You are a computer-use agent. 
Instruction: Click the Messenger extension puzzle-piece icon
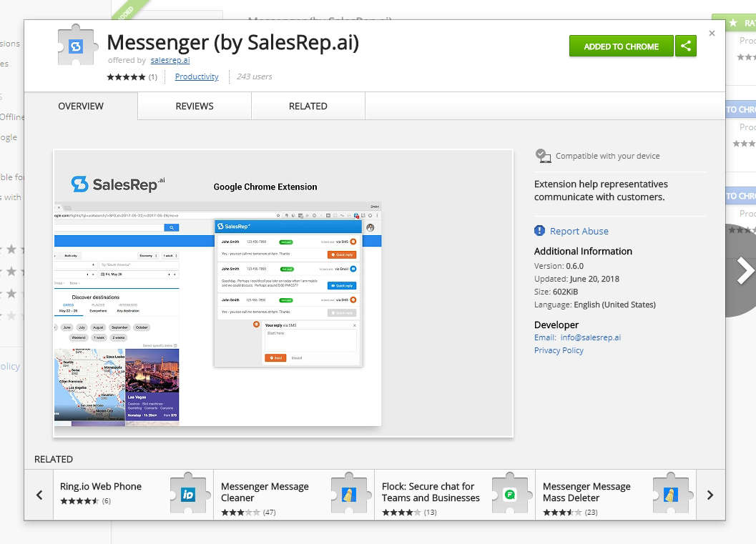(78, 46)
